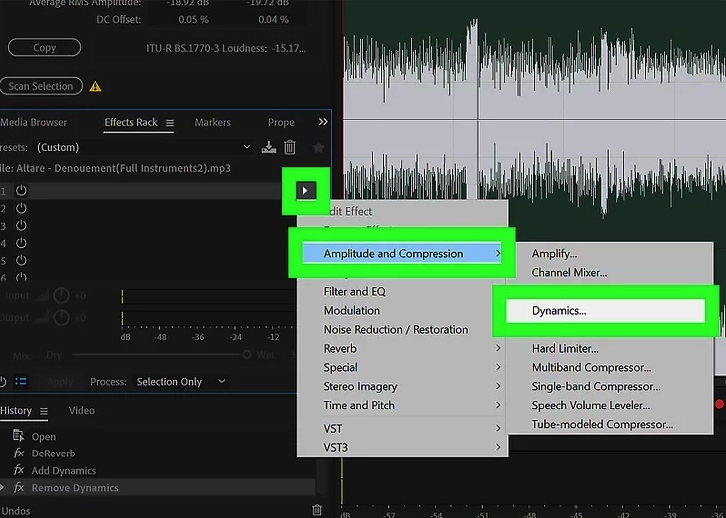Click the list view icon beside Apply

pos(21,381)
